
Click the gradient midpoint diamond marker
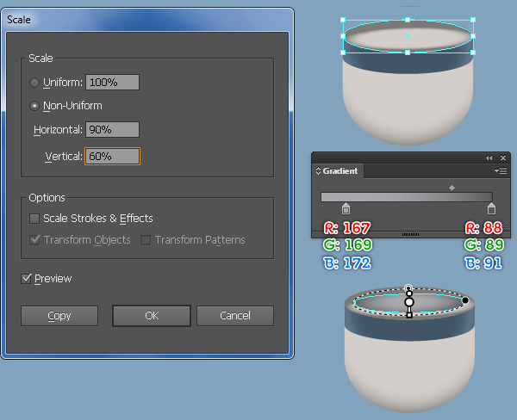[452, 188]
